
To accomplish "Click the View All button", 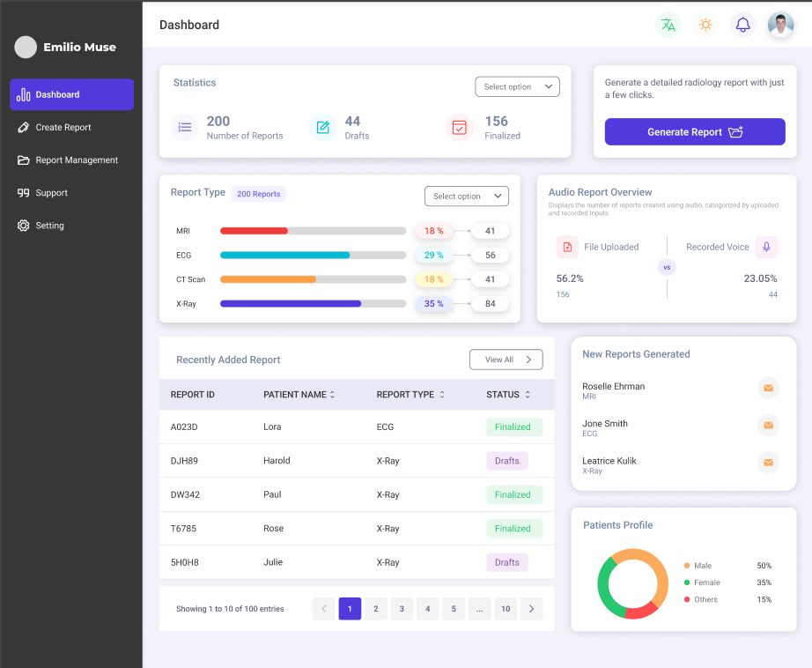I will click(506, 360).
